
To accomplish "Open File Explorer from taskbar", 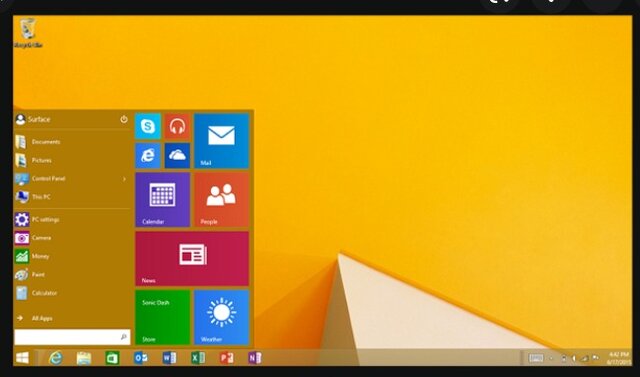I will tap(84, 358).
